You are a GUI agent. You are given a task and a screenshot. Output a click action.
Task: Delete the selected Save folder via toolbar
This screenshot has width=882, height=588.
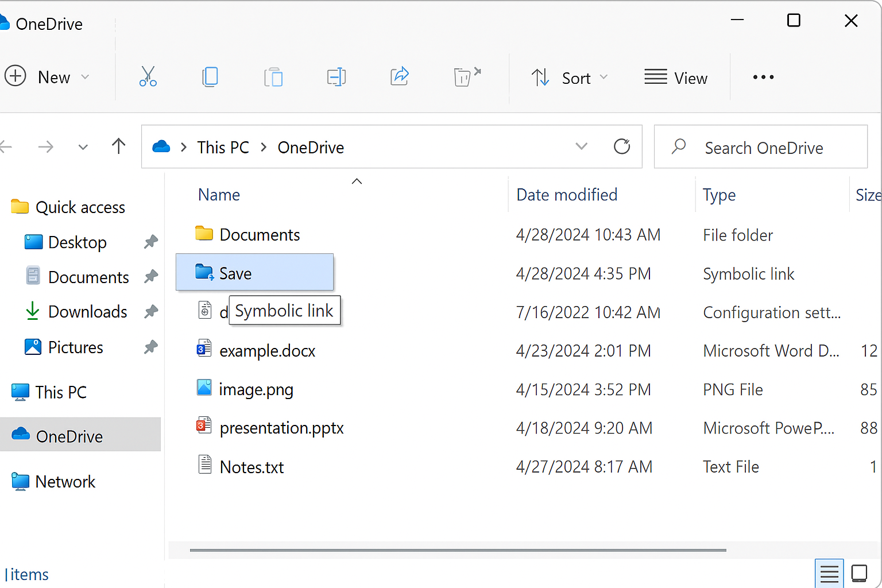[465, 76]
